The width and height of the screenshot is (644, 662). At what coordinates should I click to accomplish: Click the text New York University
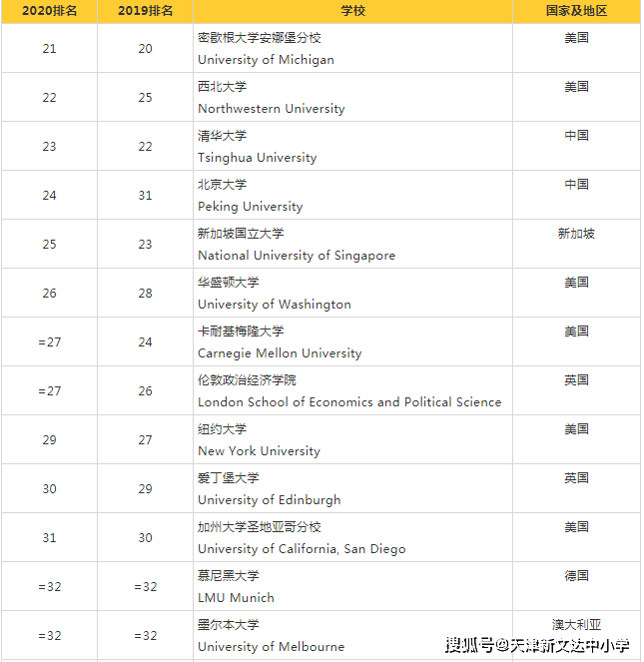pos(259,451)
